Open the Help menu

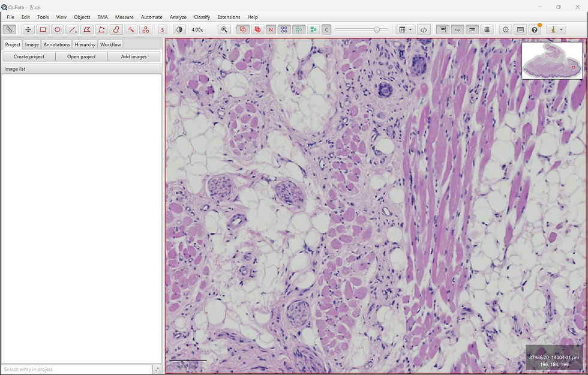click(x=253, y=17)
